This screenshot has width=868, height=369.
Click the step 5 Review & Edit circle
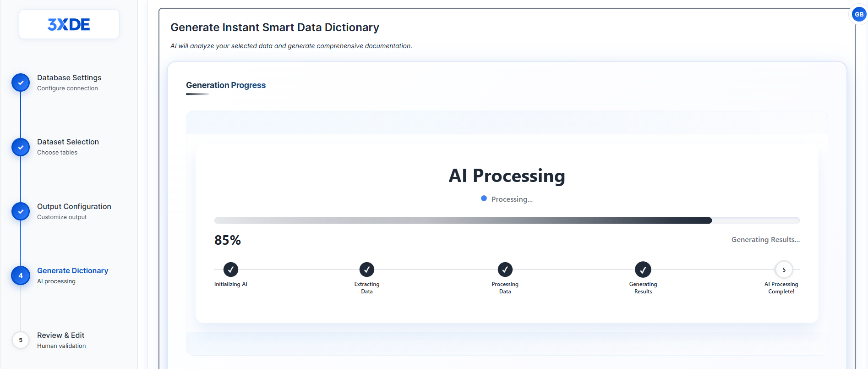[21, 340]
